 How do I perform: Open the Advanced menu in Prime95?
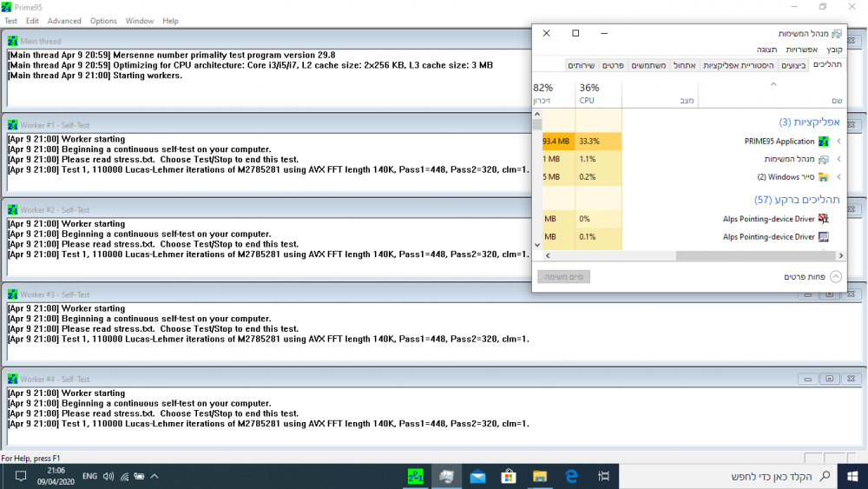pyautogui.click(x=64, y=21)
